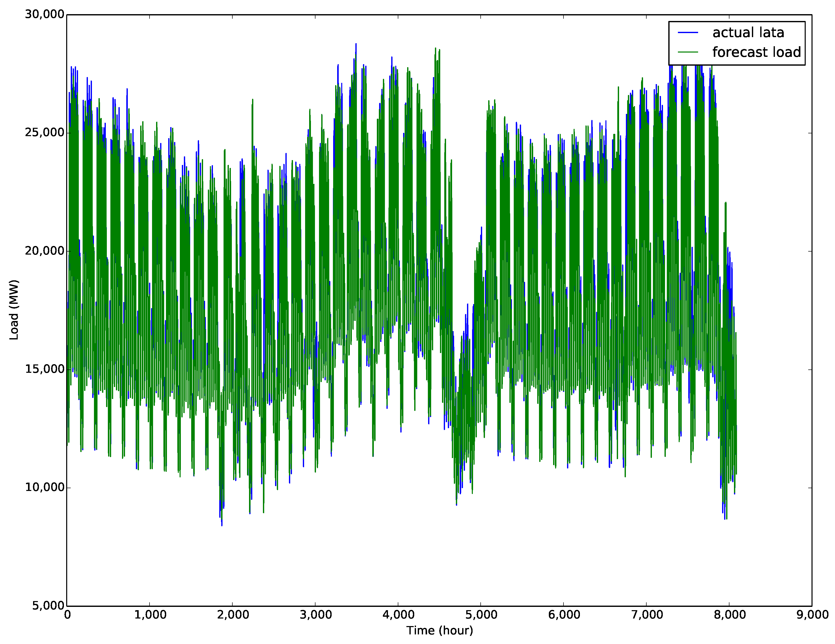The height and width of the screenshot is (644, 835).
Task: Click the 5,000 y-axis tick label
Action: pyautogui.click(x=48, y=606)
